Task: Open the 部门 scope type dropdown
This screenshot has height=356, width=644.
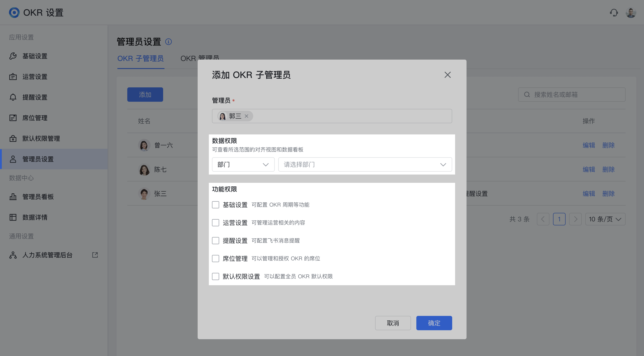Action: click(x=243, y=164)
